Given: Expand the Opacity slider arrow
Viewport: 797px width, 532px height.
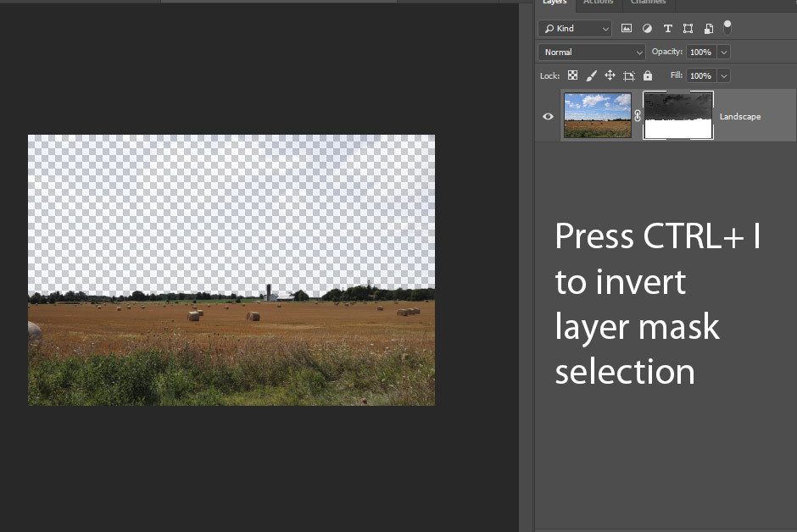Looking at the screenshot, I should click(723, 52).
